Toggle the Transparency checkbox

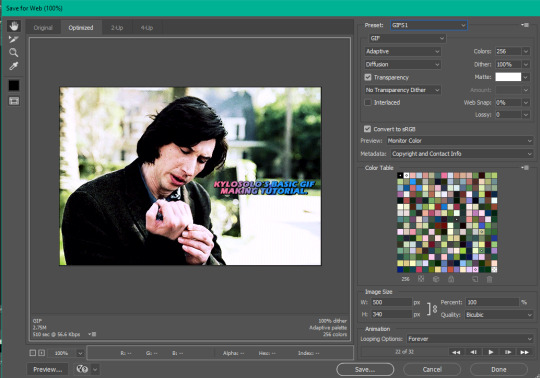pyautogui.click(x=368, y=77)
